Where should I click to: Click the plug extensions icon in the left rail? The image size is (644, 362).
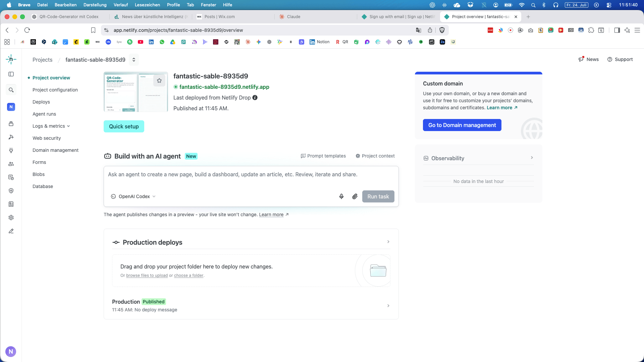11,150
